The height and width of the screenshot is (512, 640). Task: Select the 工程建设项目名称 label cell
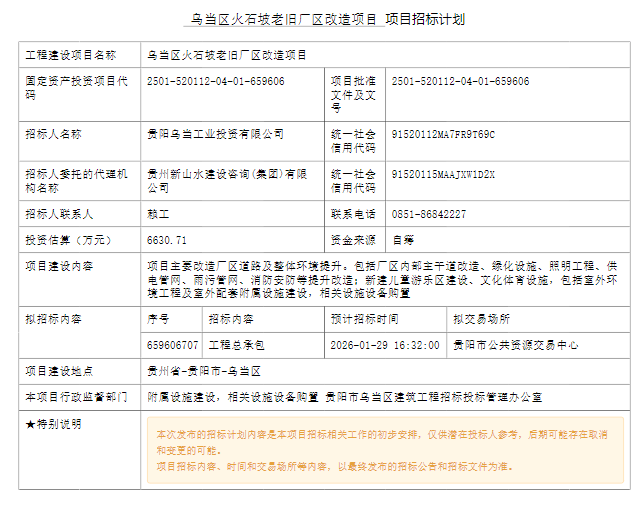70,56
